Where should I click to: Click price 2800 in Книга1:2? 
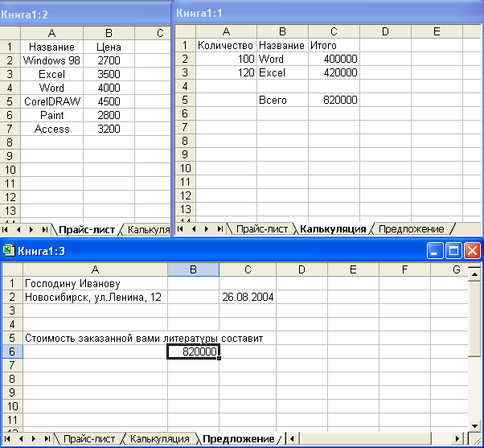tap(109, 115)
